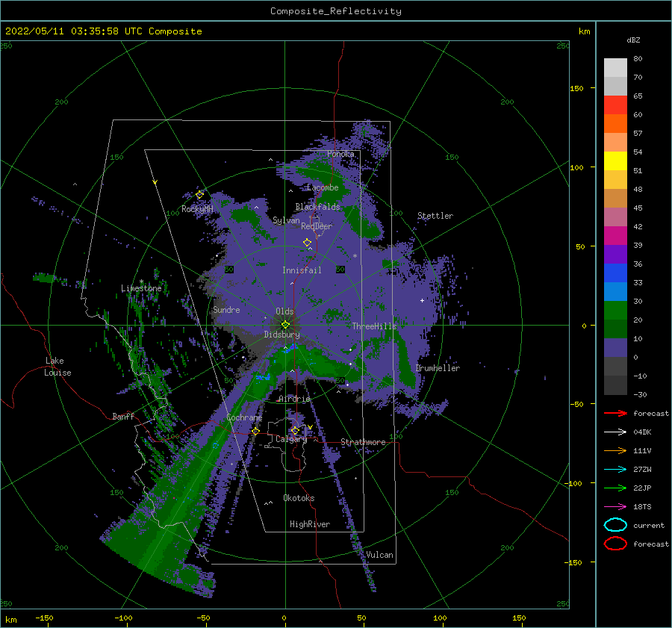Select the yellow diamond marker by RockyMH
Screen dimensions: 672x628
[x=199, y=194]
